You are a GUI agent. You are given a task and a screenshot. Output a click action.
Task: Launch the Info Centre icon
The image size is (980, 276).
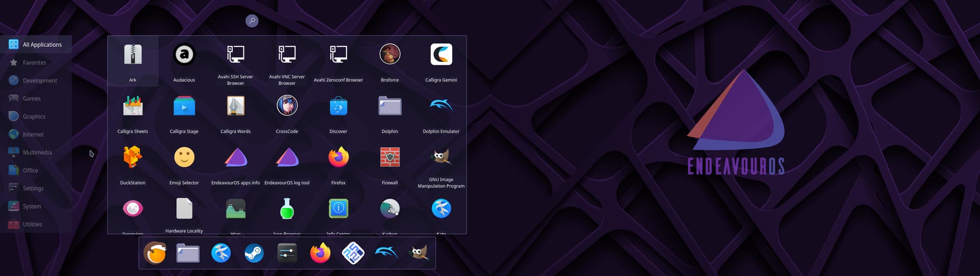point(338,209)
